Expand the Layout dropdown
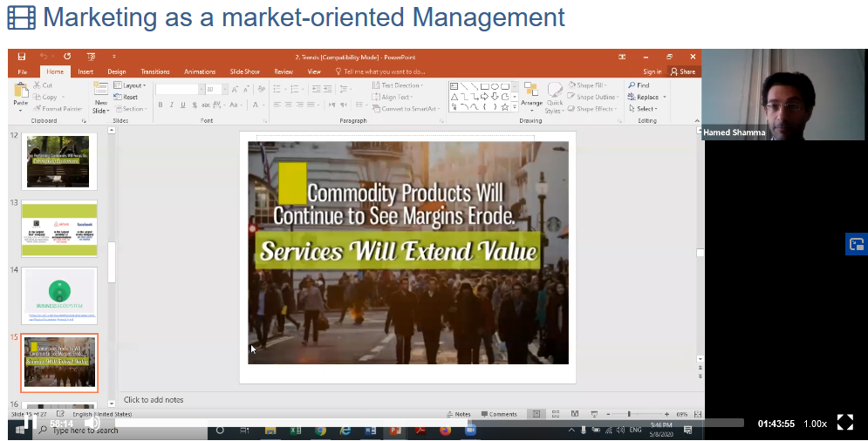Image resolution: width=868 pixels, height=441 pixels. 130,85
